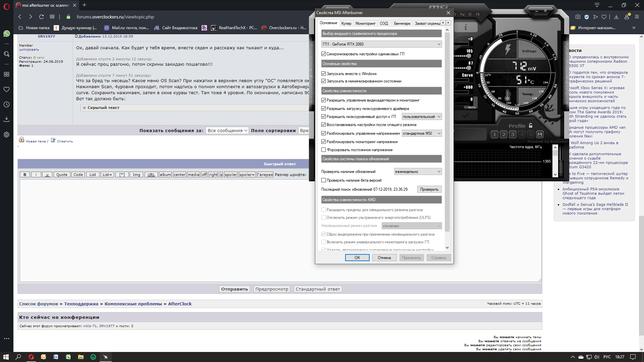This screenshot has width=644, height=362.
Task: Toggle 'Запускать вместе с Windows' checkbox
Action: click(x=323, y=74)
